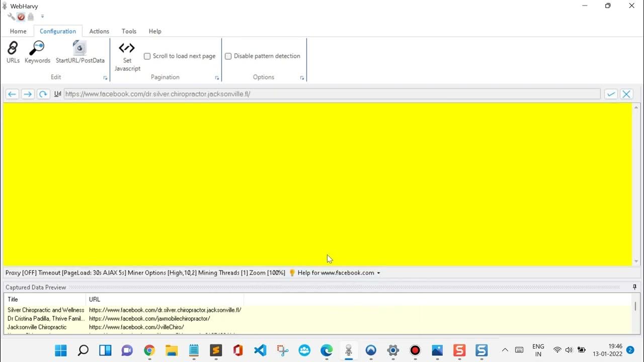Image resolution: width=644 pixels, height=362 pixels.
Task: Confirm URL with the checkmark button
Action: pyautogui.click(x=611, y=94)
